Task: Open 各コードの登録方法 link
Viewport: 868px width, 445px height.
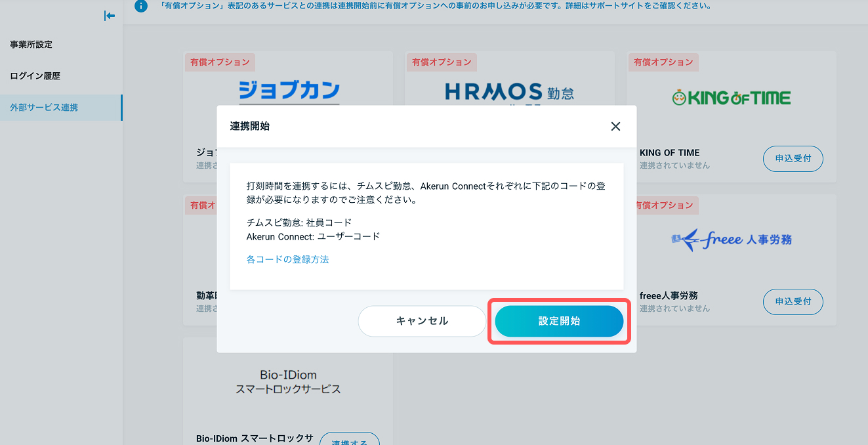Action: point(287,260)
